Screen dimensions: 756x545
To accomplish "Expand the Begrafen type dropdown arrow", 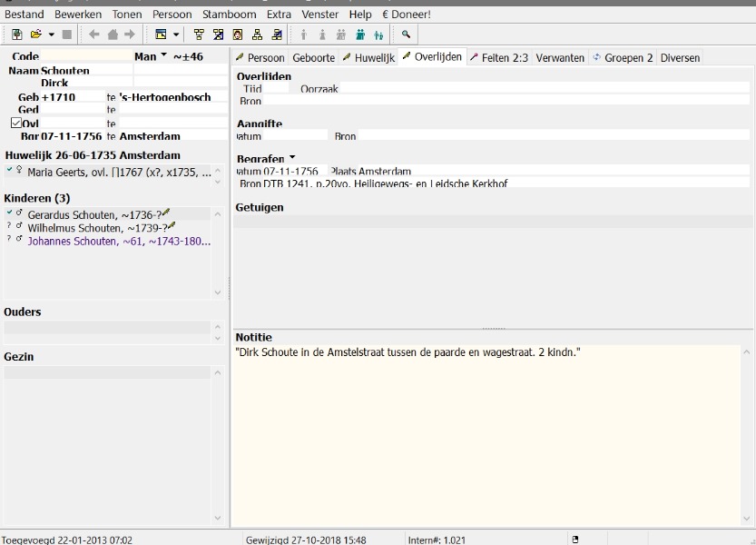I will coord(292,158).
